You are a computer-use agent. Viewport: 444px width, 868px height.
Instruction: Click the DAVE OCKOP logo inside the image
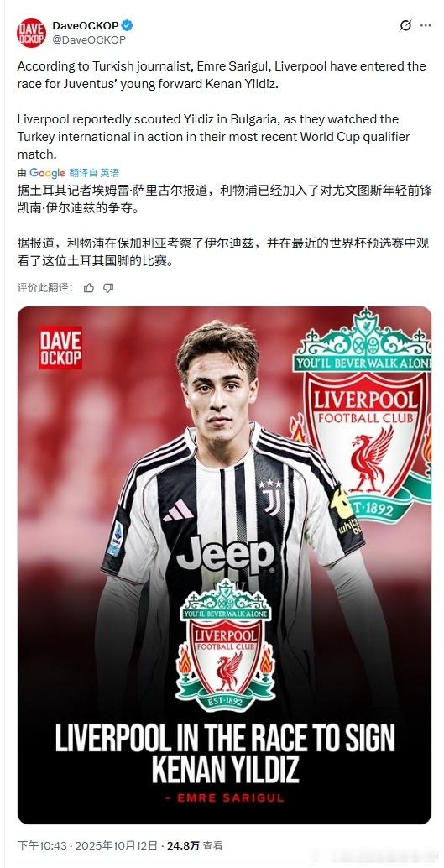click(60, 348)
